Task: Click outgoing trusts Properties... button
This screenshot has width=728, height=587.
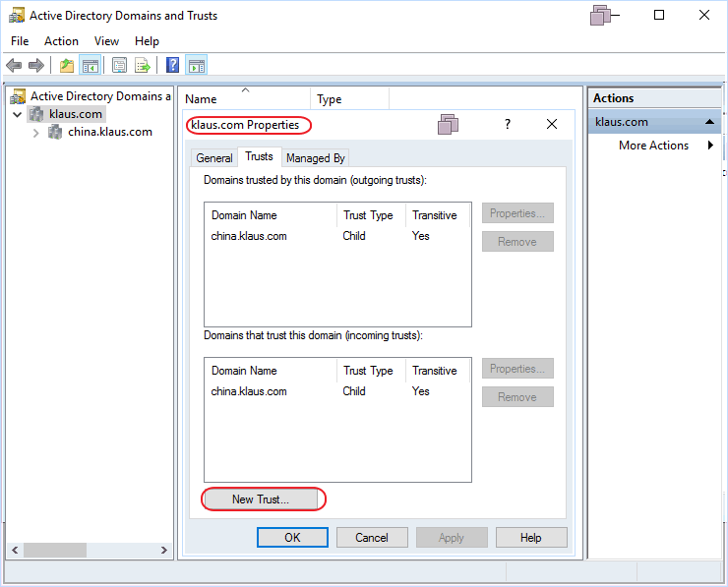Action: point(517,213)
